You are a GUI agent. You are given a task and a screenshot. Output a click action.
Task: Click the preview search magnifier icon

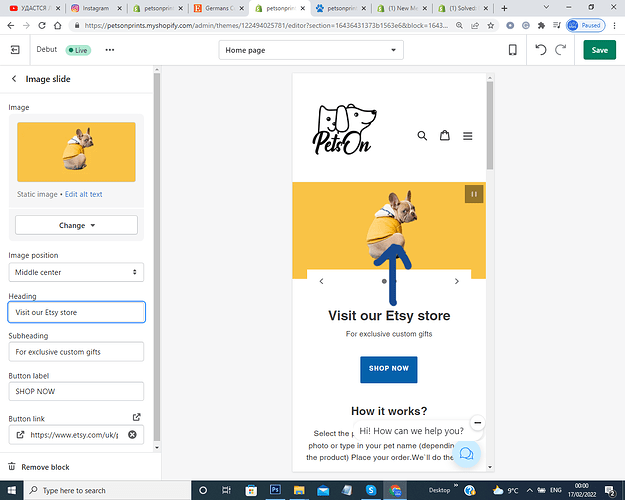pyautogui.click(x=422, y=136)
